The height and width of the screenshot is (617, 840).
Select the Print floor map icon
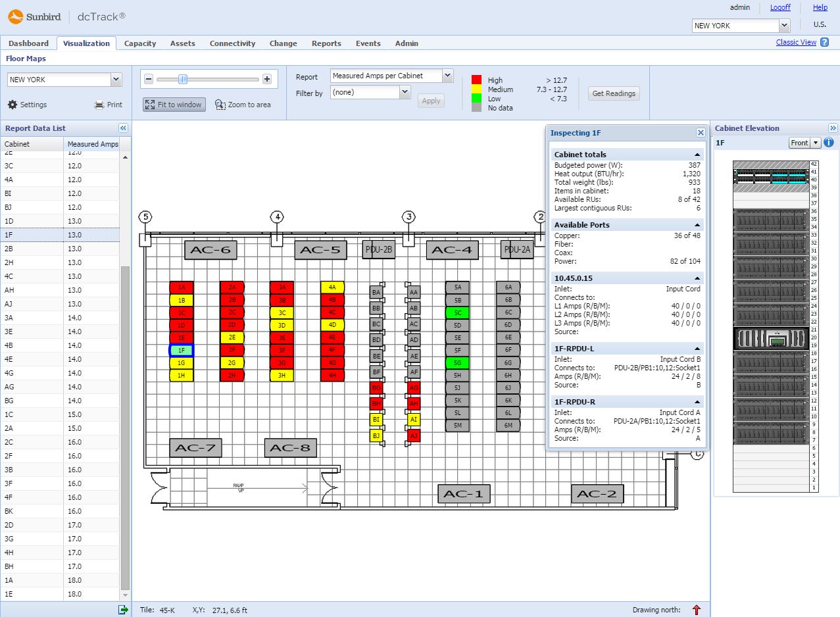(x=107, y=104)
